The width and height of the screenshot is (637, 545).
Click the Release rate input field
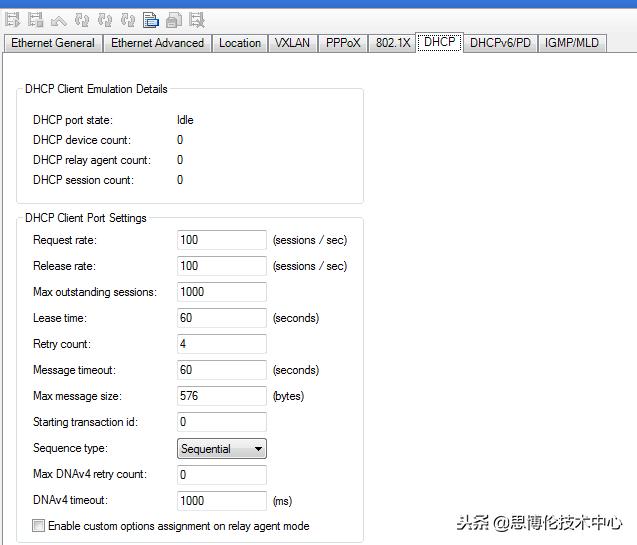pyautogui.click(x=222, y=266)
